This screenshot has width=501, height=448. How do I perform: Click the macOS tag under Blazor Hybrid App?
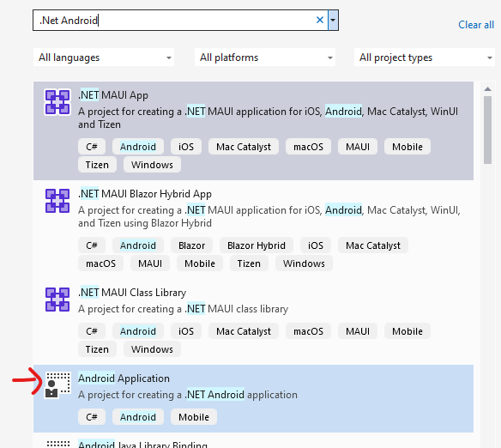pyautogui.click(x=100, y=263)
